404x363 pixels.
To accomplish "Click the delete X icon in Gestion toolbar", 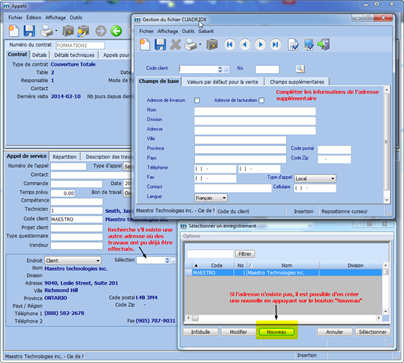I will [176, 44].
